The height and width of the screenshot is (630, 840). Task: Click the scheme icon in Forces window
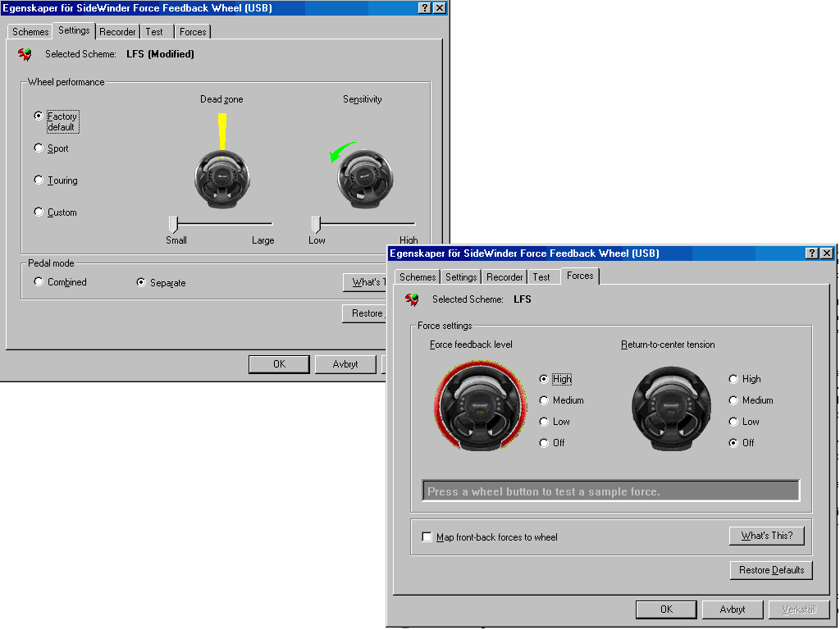[x=412, y=299]
